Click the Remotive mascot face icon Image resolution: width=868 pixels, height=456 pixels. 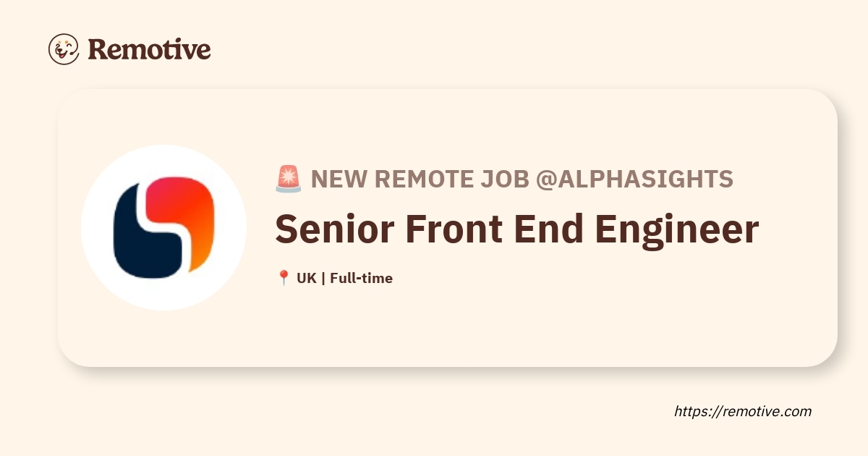click(x=64, y=49)
